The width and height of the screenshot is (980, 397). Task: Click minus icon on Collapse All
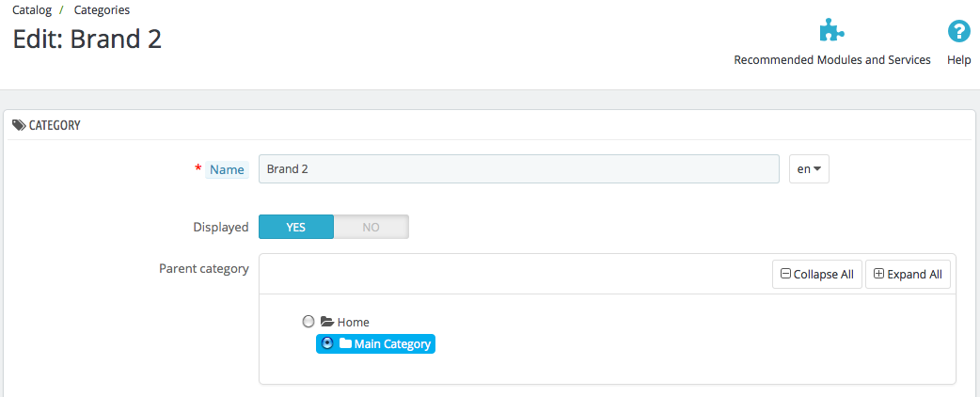click(x=786, y=274)
